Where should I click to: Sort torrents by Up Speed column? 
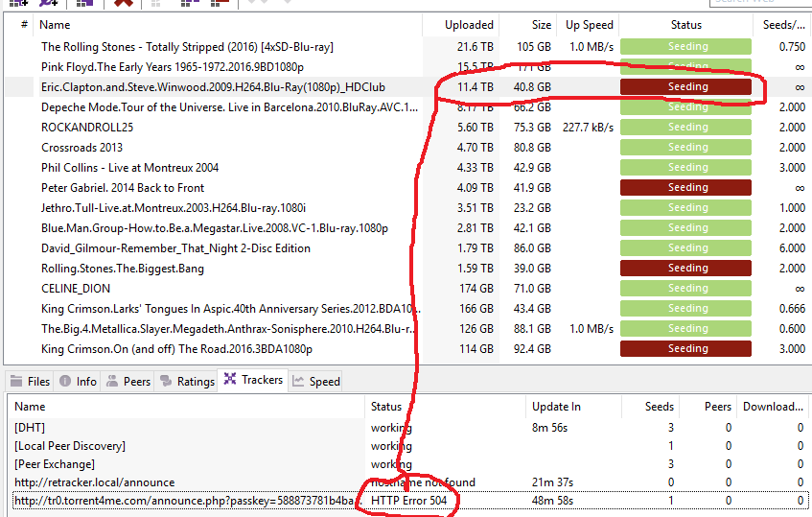coord(589,25)
